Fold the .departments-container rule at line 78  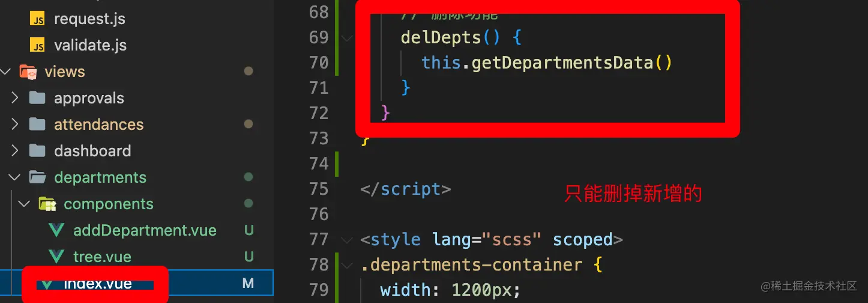[x=347, y=265]
